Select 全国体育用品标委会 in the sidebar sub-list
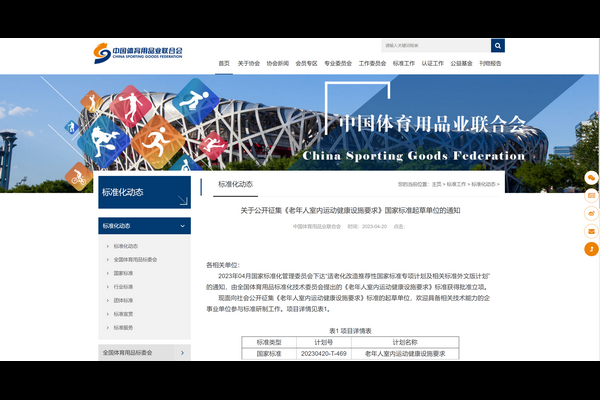Screen dimensions: 600x400 point(135,260)
